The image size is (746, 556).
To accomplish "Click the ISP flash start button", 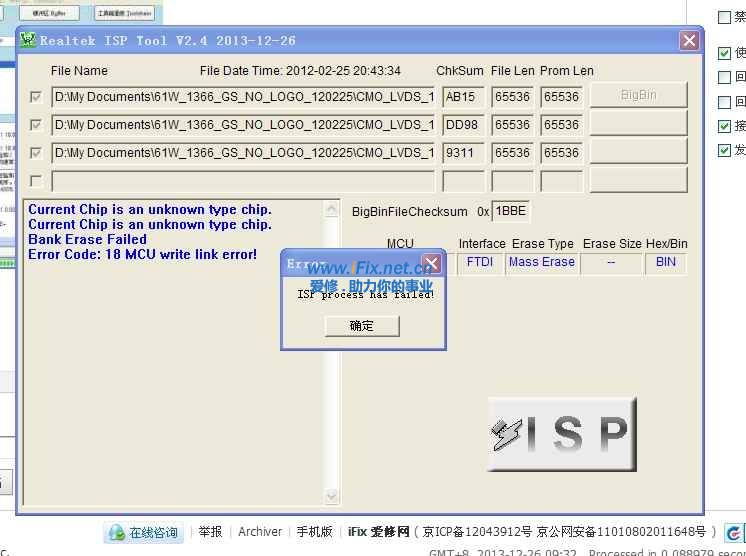I will click(x=562, y=434).
